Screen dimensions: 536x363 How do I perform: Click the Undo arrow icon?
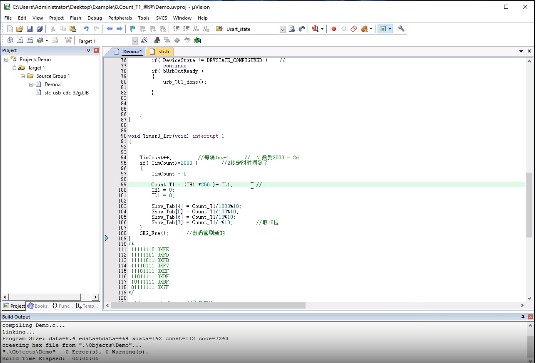[86, 29]
